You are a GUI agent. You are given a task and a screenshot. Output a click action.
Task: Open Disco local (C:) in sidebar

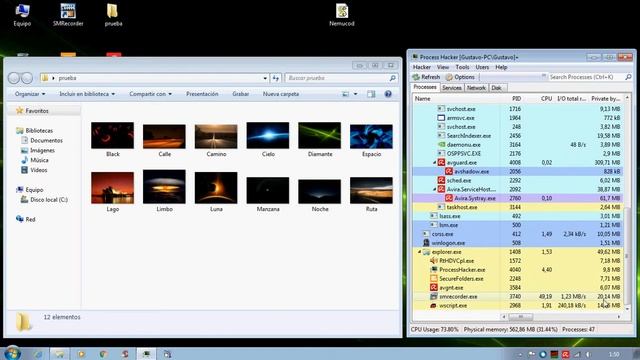(49, 200)
